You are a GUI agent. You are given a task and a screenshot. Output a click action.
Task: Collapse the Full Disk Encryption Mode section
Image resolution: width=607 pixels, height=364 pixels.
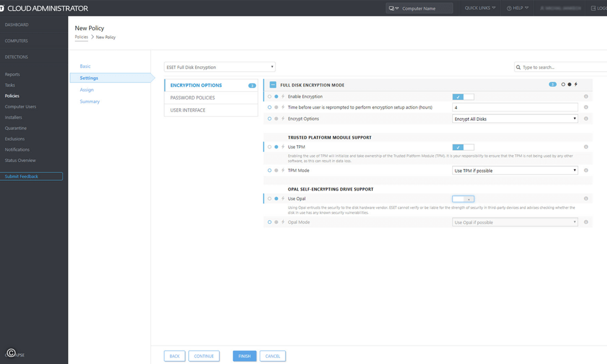point(273,85)
